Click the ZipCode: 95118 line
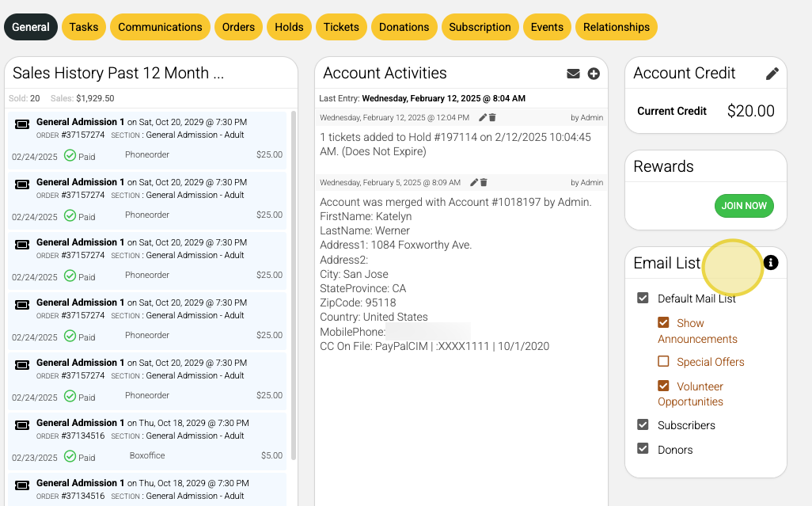This screenshot has width=812, height=506. click(358, 302)
